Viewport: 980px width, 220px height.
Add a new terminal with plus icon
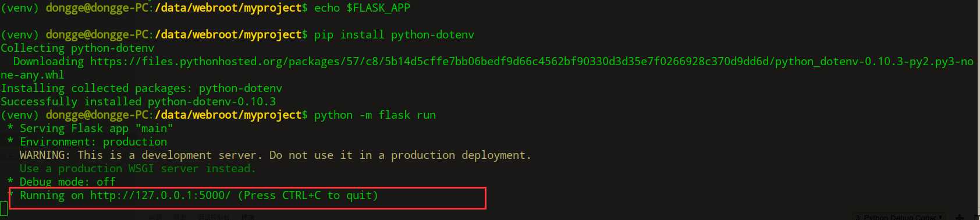(960, 217)
